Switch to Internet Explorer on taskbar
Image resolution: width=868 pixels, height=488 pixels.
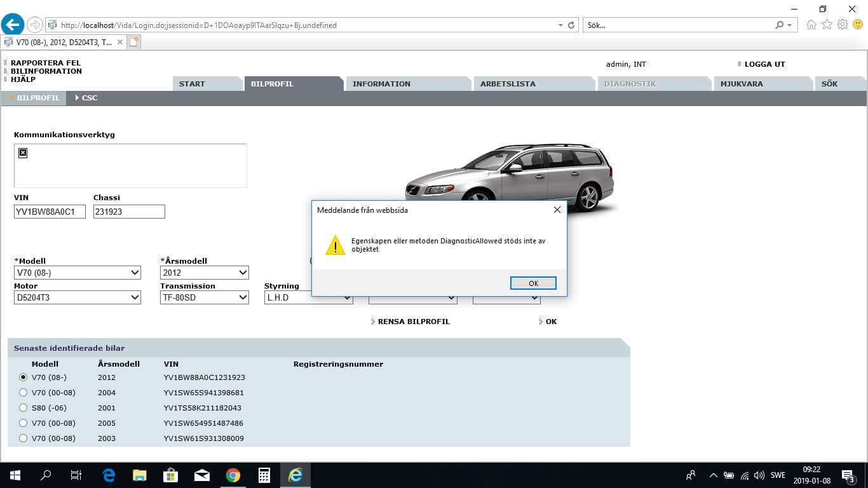click(295, 475)
